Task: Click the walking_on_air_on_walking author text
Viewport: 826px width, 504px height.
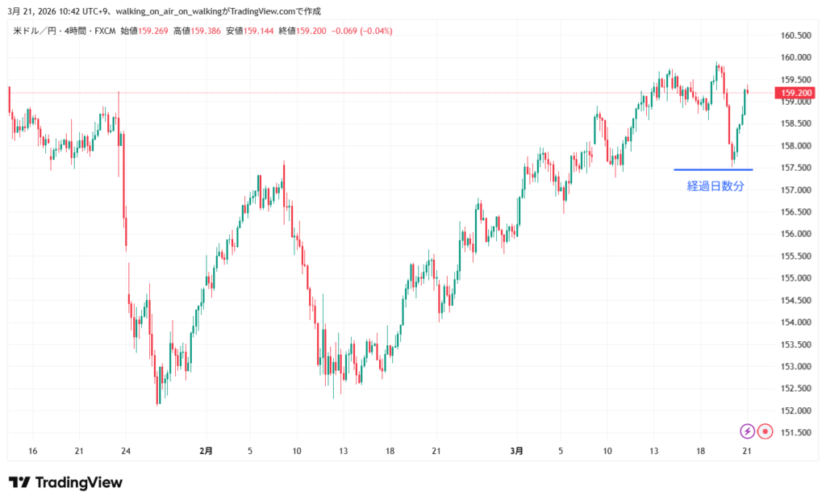Action: point(161,10)
